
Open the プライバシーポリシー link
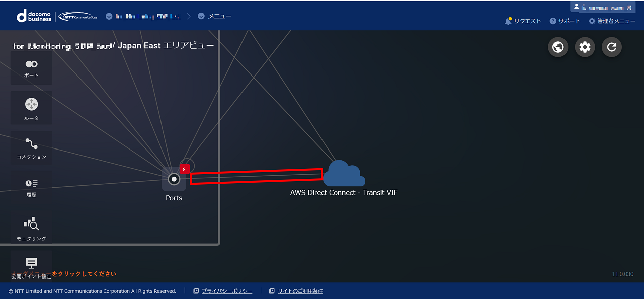(226, 291)
